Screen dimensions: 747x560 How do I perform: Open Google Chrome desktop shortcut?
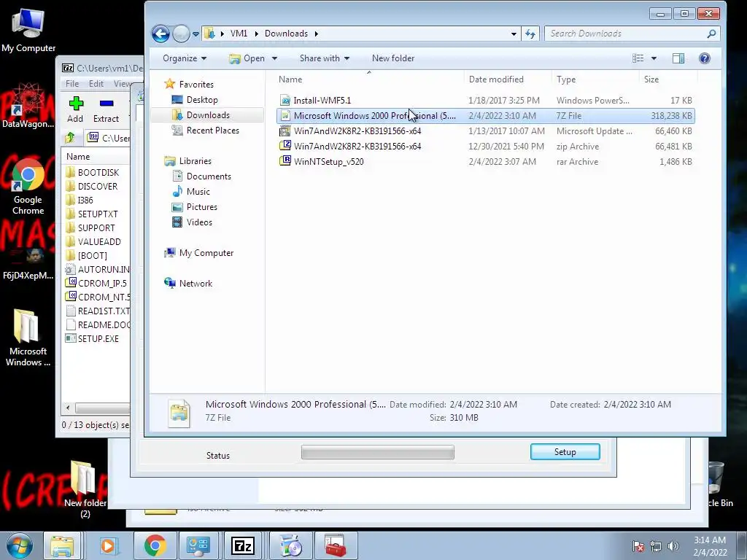click(28, 187)
